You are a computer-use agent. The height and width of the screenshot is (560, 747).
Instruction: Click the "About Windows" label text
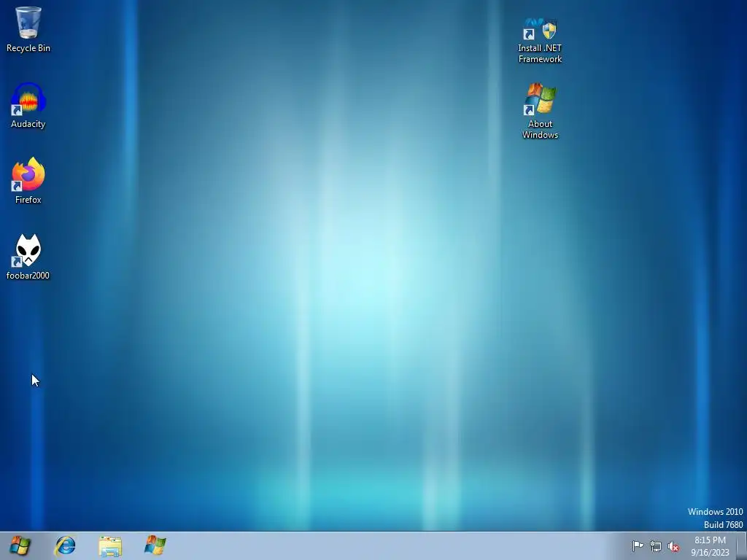(x=541, y=129)
